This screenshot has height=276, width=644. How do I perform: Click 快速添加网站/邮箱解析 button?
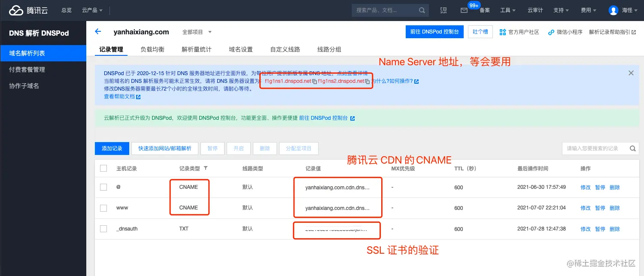165,149
